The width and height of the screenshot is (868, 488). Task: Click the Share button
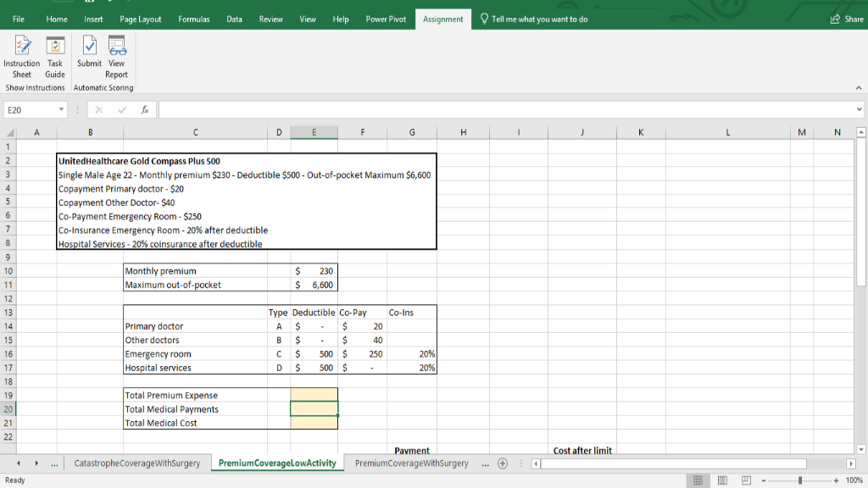(849, 19)
